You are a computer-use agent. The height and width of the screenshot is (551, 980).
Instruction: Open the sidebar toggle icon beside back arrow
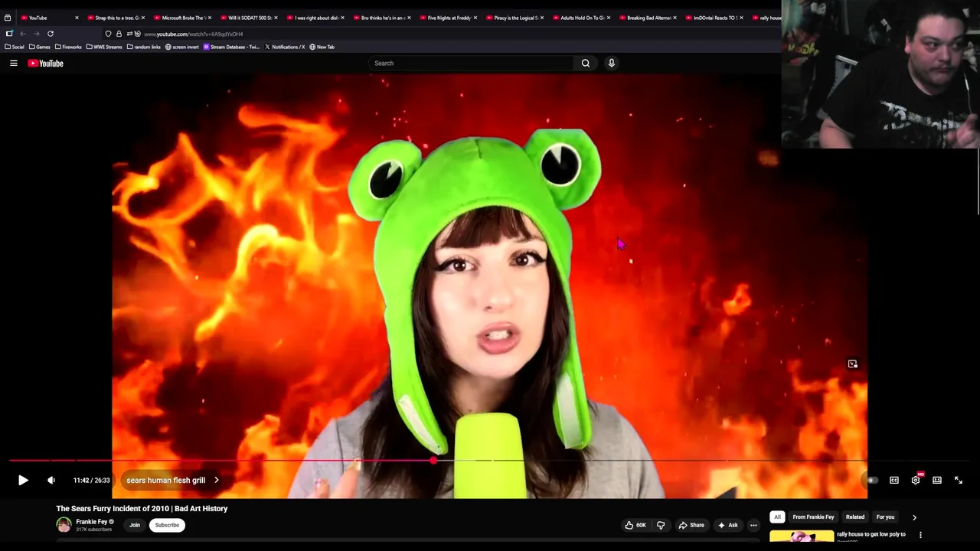point(9,34)
